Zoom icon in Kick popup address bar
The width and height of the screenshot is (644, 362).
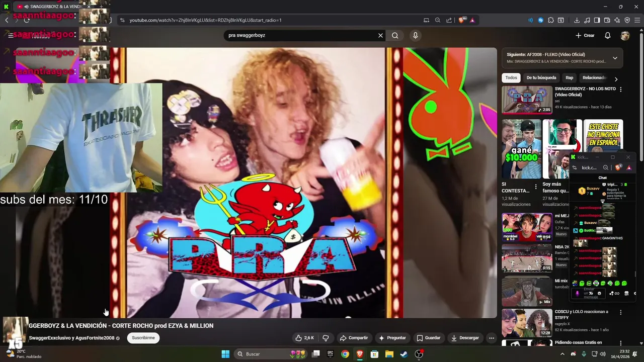point(606,167)
